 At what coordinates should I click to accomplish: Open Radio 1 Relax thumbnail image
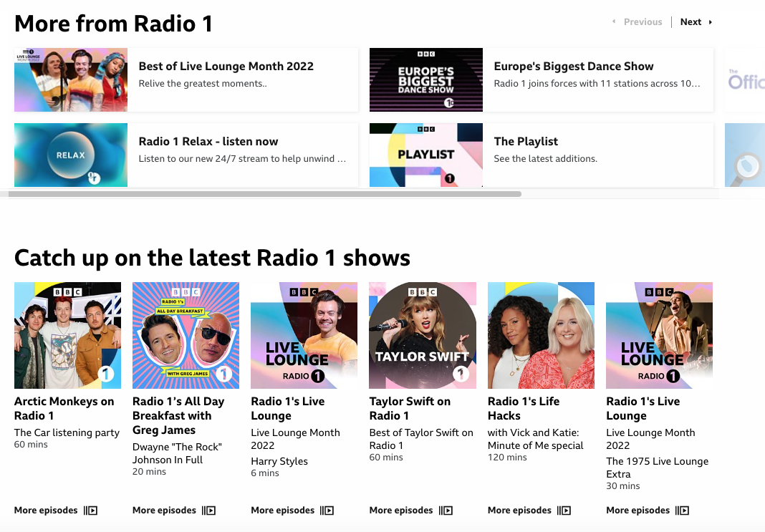click(x=71, y=155)
